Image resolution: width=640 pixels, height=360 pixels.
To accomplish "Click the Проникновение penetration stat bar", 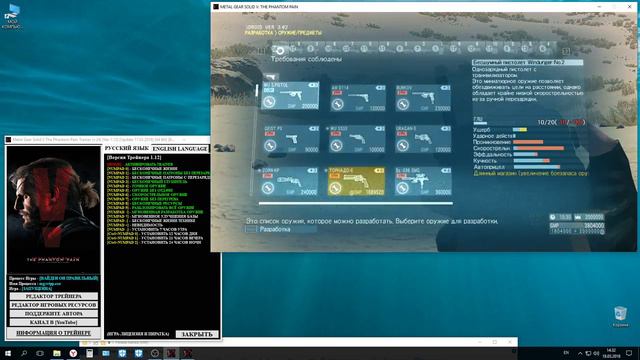I will (528, 142).
